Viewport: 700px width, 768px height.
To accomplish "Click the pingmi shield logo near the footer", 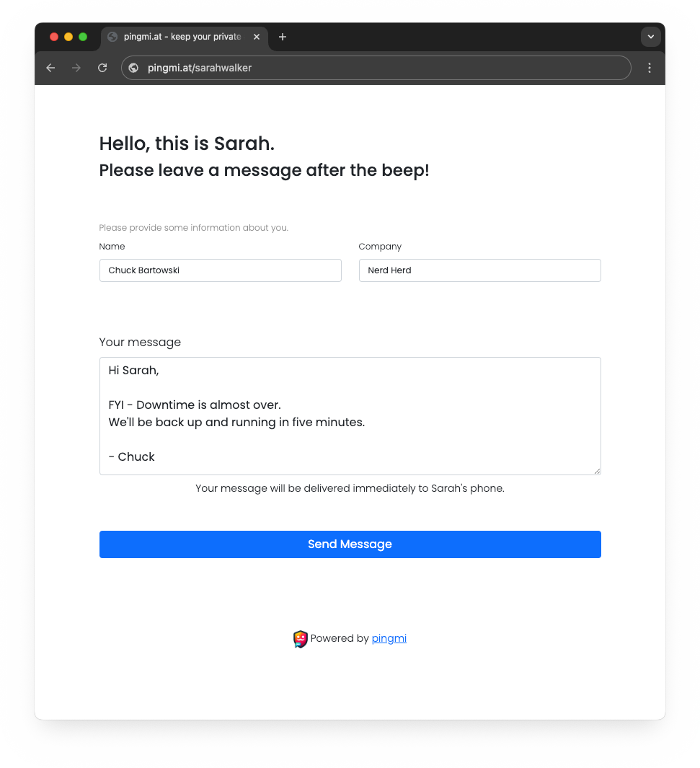I will pos(300,638).
